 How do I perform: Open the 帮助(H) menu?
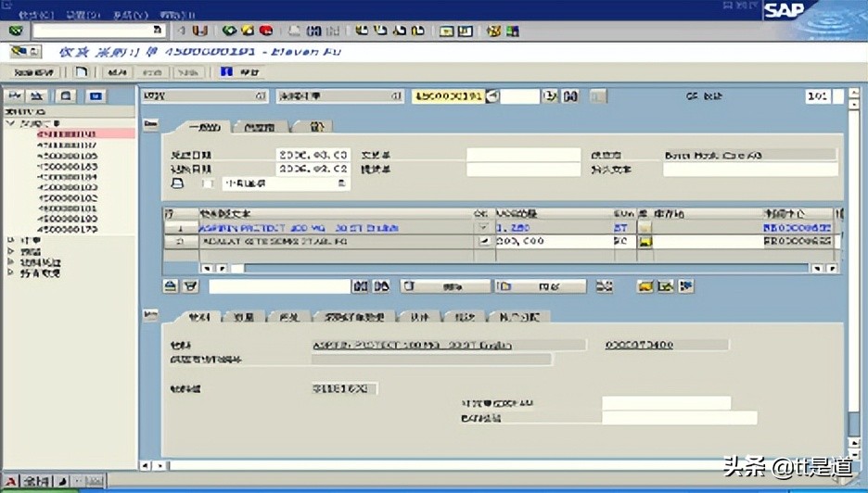pyautogui.click(x=178, y=15)
